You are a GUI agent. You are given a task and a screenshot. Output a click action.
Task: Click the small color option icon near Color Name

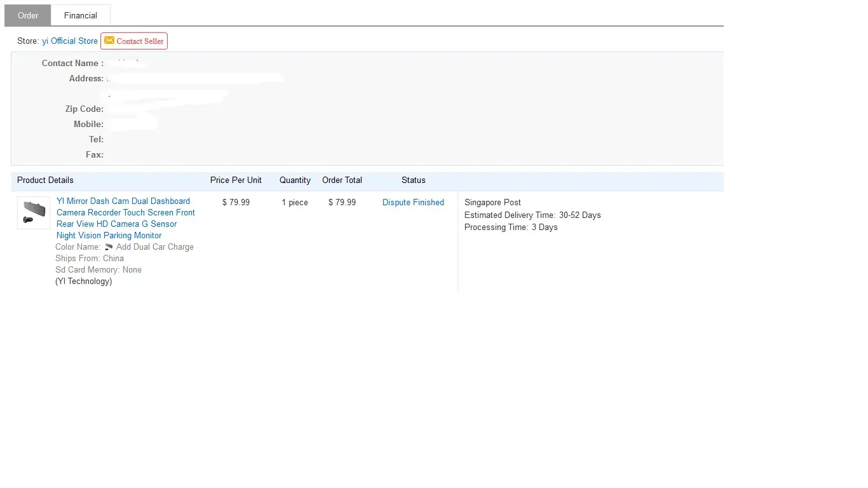109,247
